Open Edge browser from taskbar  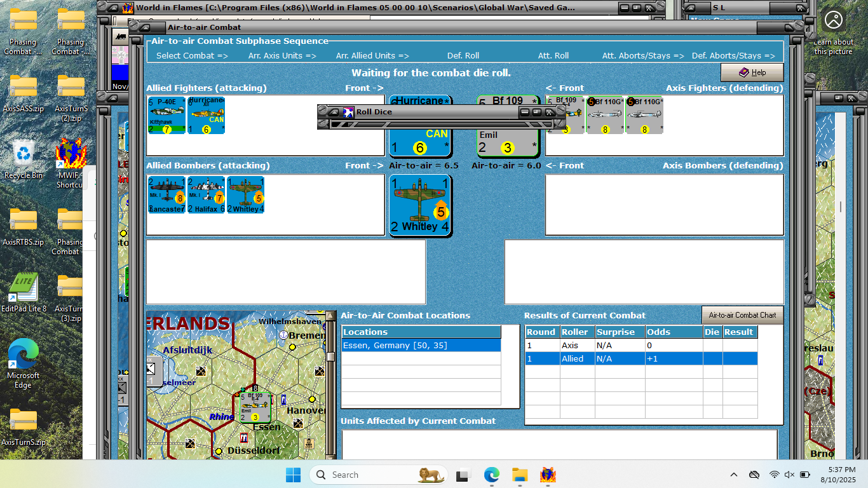click(492, 475)
